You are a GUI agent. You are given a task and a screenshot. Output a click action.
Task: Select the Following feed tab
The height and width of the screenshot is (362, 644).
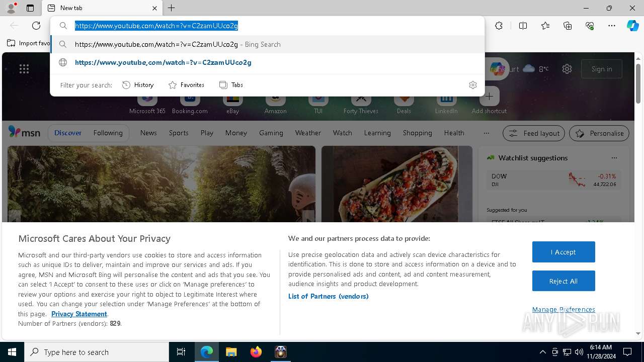108,133
